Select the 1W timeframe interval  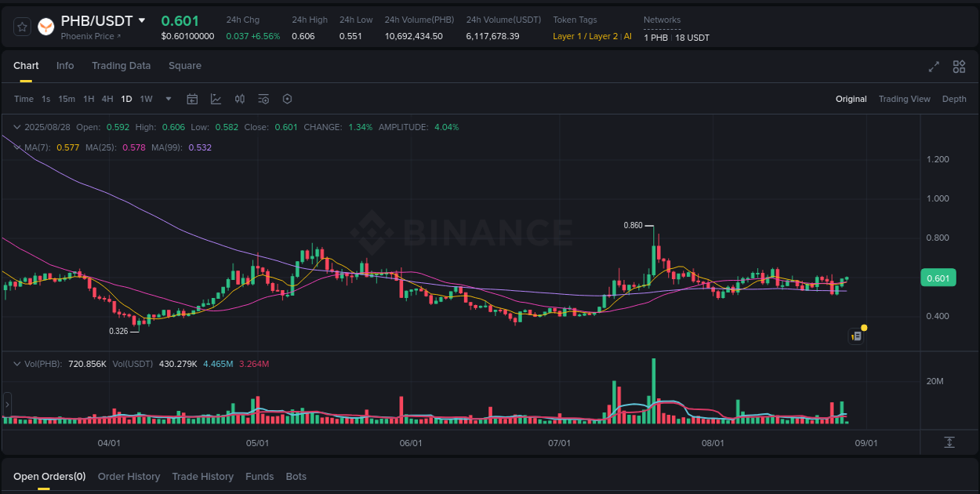click(146, 99)
